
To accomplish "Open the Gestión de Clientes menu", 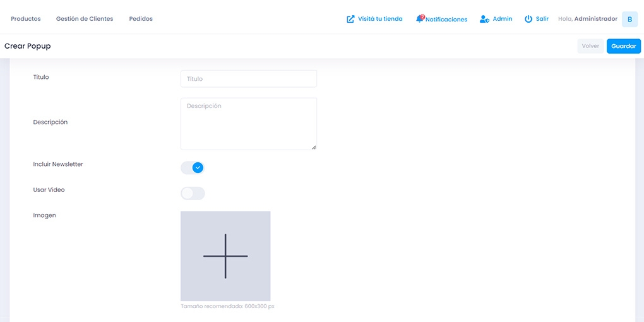I will pyautogui.click(x=85, y=19).
